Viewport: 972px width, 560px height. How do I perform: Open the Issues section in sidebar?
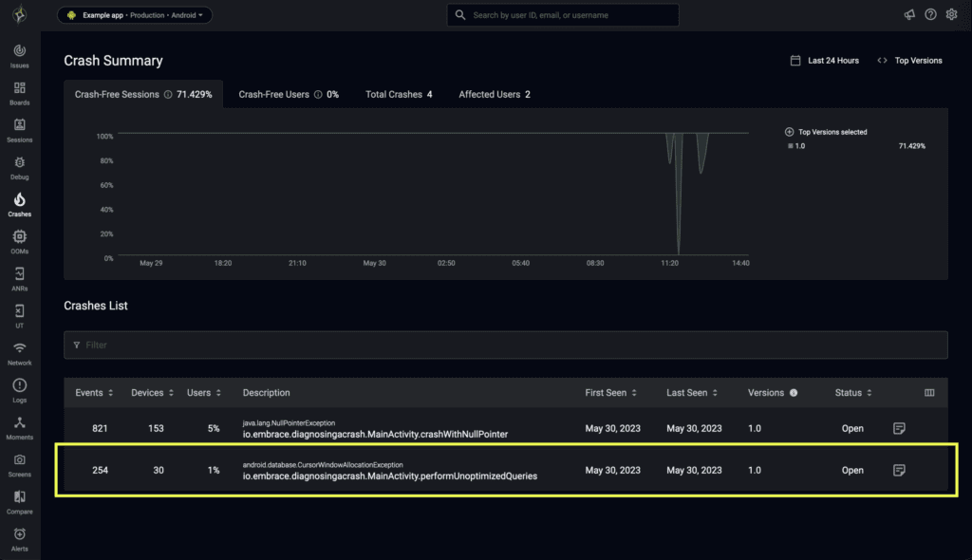[19, 56]
